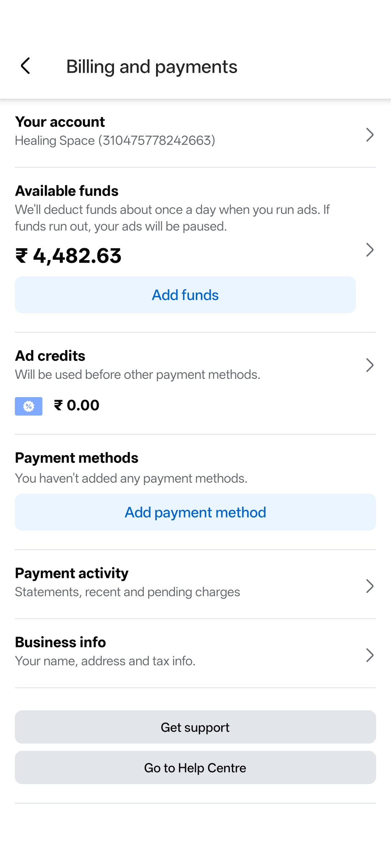Select the Healing Space account row

115,140
